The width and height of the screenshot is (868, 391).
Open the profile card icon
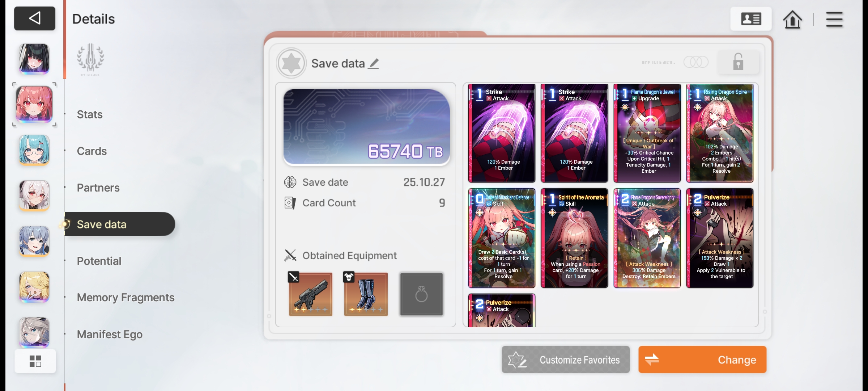(x=751, y=19)
